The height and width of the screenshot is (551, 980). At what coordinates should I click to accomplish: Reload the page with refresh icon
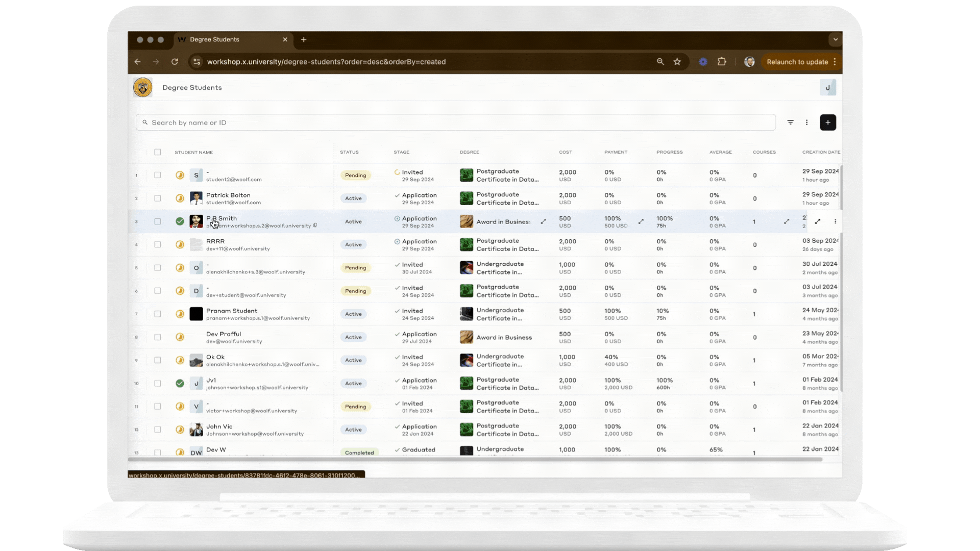175,62
